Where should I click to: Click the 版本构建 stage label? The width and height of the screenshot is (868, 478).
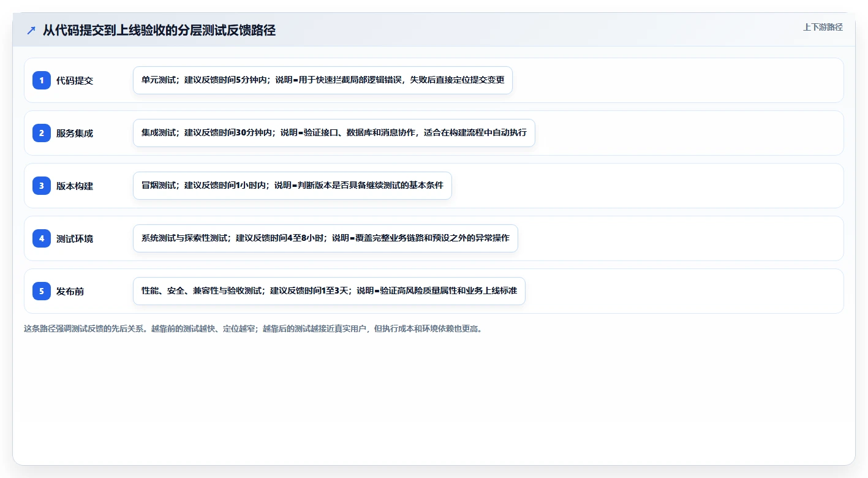coord(75,186)
